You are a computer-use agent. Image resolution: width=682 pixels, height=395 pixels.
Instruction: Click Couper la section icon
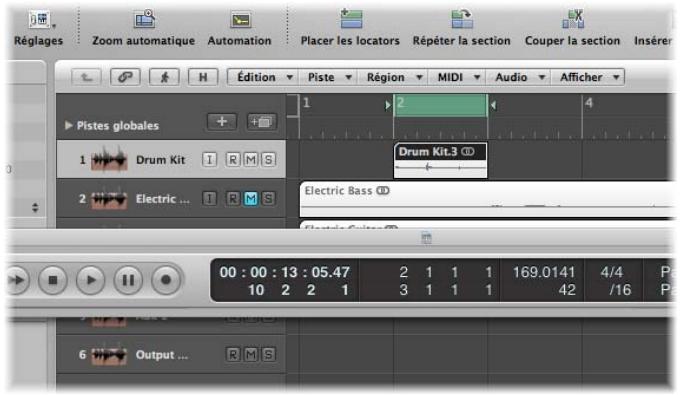point(573,19)
